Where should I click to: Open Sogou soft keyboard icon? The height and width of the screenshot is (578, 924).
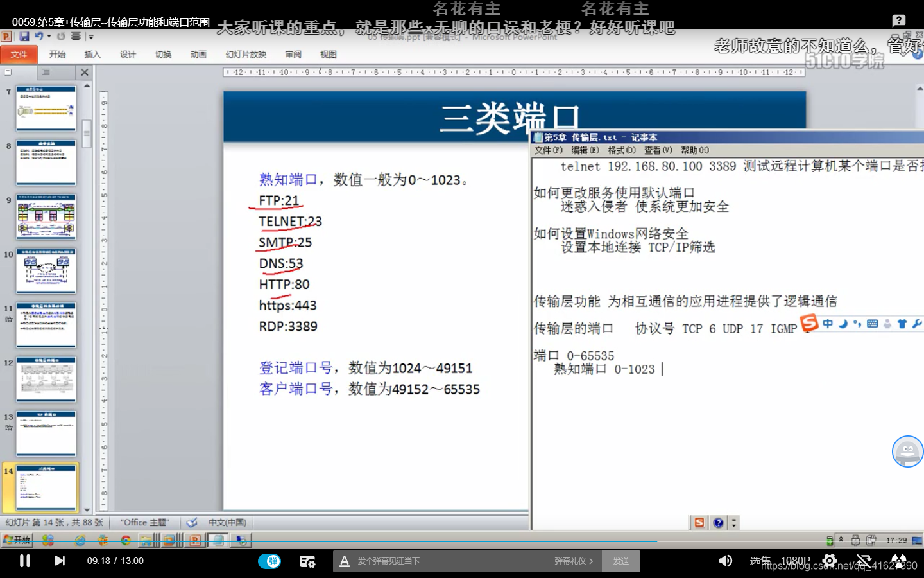pyautogui.click(x=873, y=324)
